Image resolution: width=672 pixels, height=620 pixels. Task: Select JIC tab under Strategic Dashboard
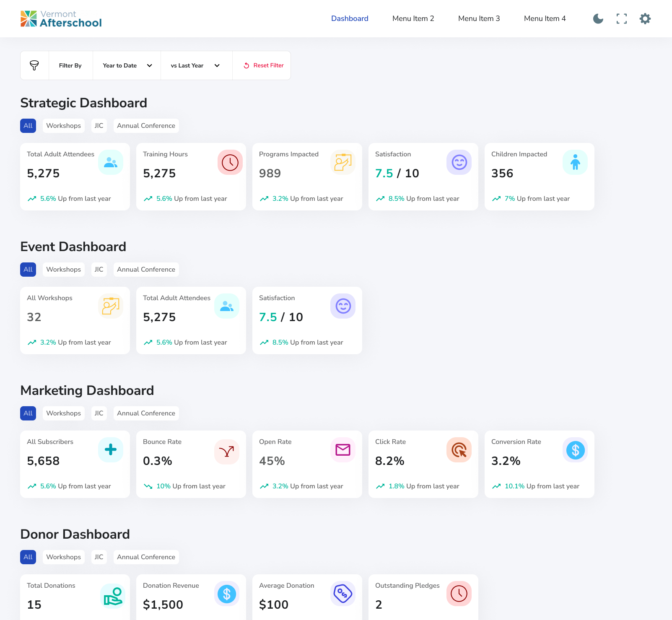coord(99,126)
